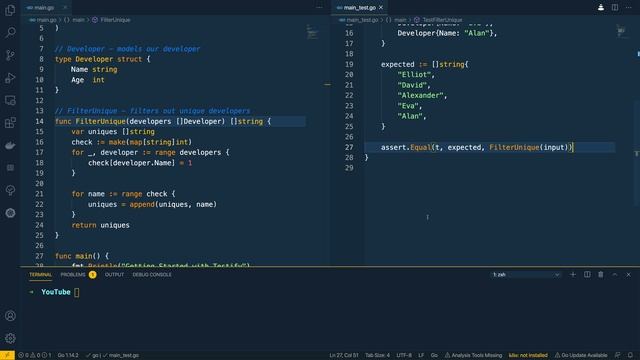Open the Run and Debug view
This screenshot has height=360, width=640.
point(10,78)
